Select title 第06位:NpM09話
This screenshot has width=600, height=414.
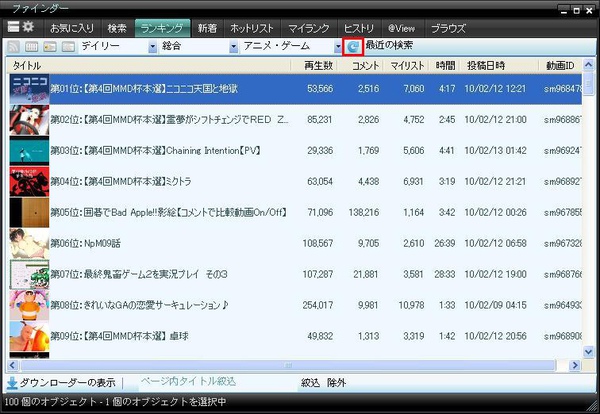tap(85, 243)
